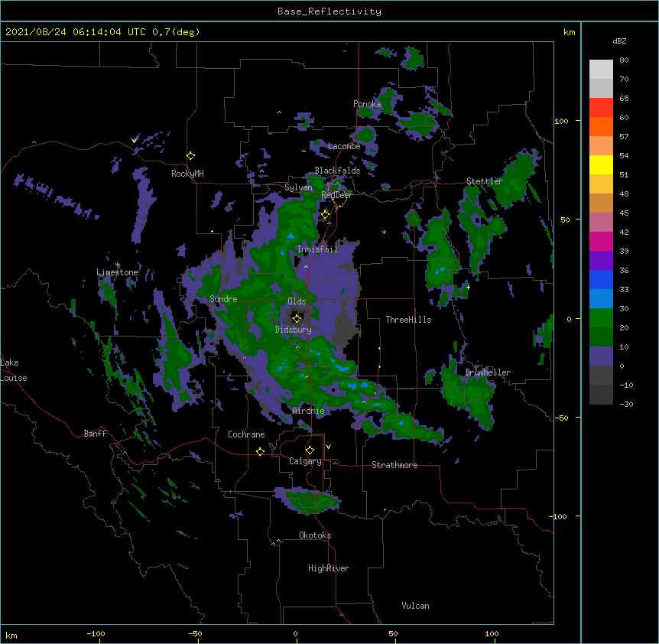
Task: Click the yellow V marker east of Calgary
Action: click(x=328, y=447)
